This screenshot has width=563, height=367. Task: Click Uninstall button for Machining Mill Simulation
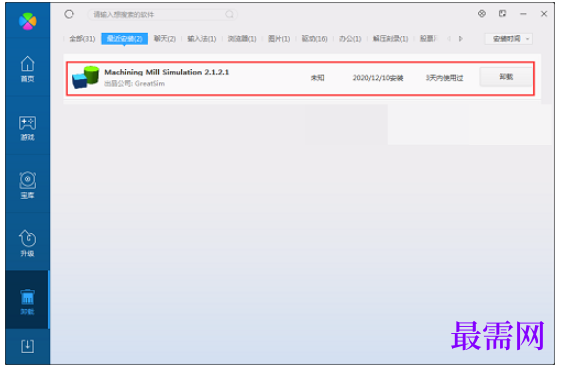[x=506, y=77]
